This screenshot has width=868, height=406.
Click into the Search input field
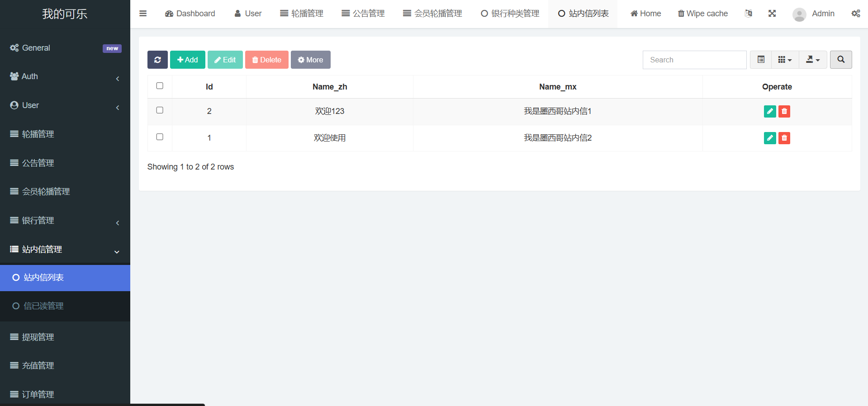point(694,60)
